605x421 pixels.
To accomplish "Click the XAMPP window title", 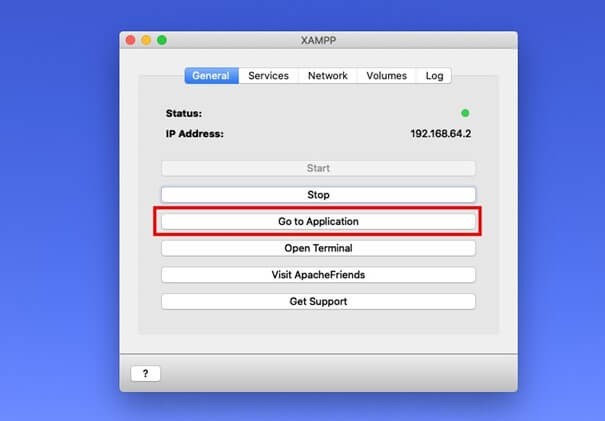I will 318,41.
